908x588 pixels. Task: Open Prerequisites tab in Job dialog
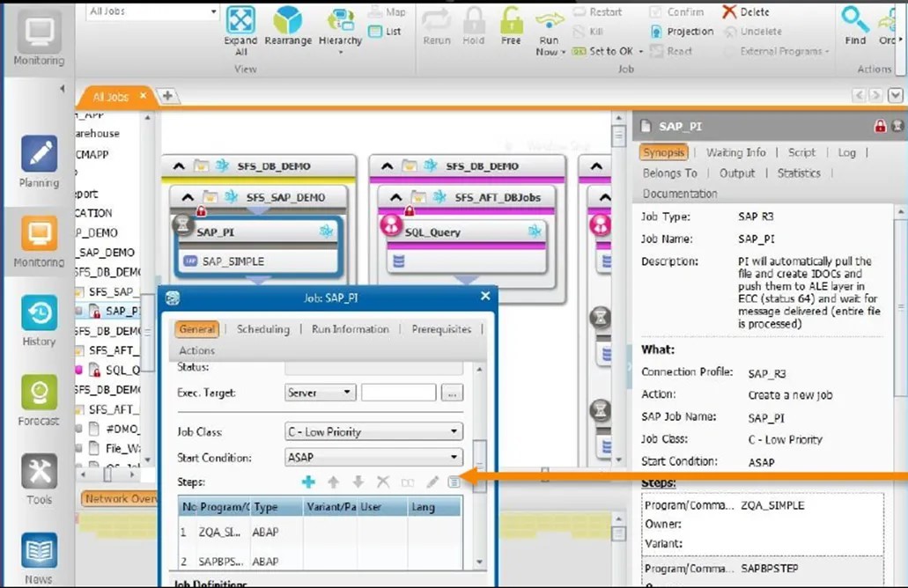(x=441, y=329)
